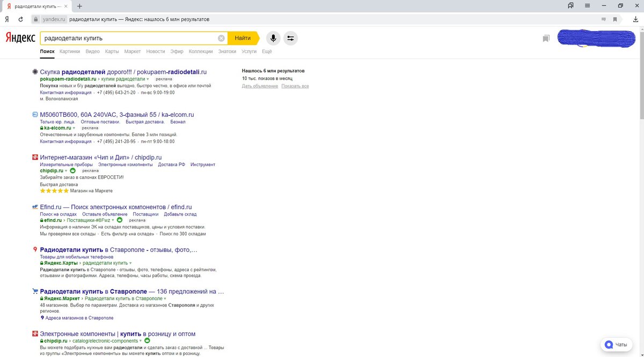Switch to the Маркет tab
Image resolution: width=644 pixels, height=357 pixels.
point(132,51)
